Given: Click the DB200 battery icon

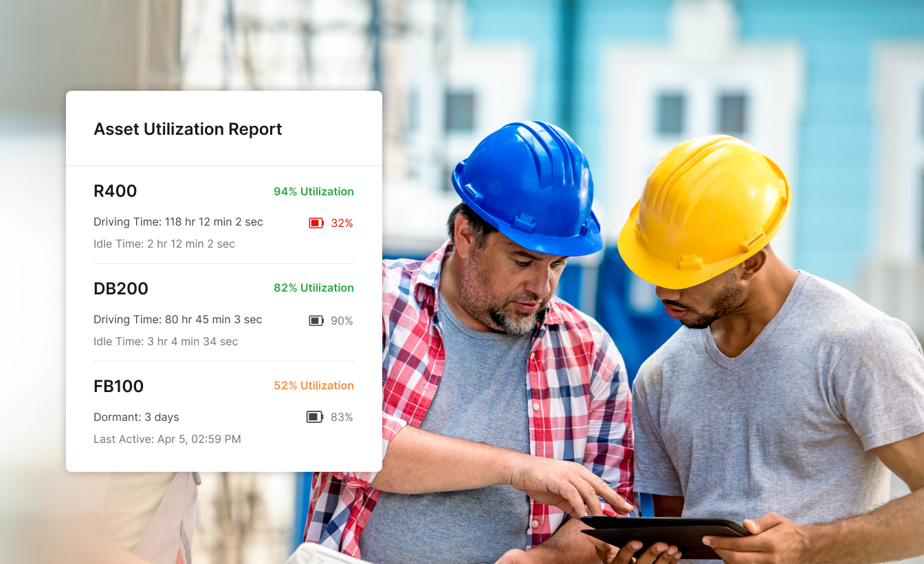Looking at the screenshot, I should pos(316,321).
